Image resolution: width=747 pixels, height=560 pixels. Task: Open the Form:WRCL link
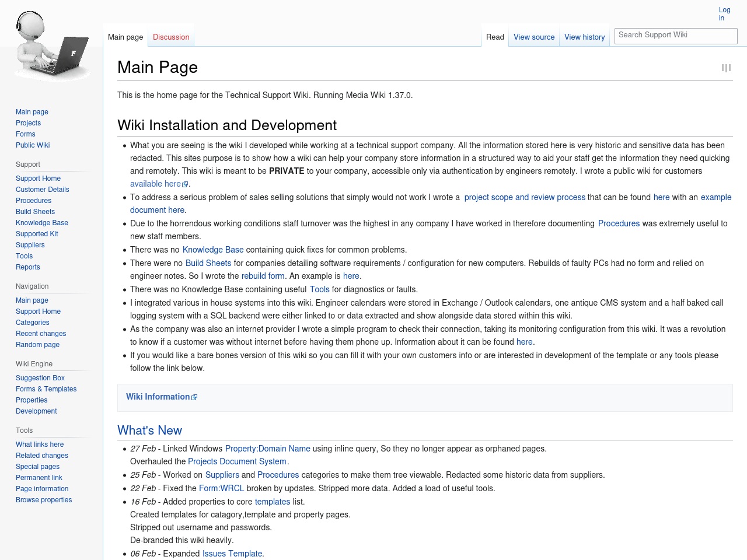(x=221, y=488)
